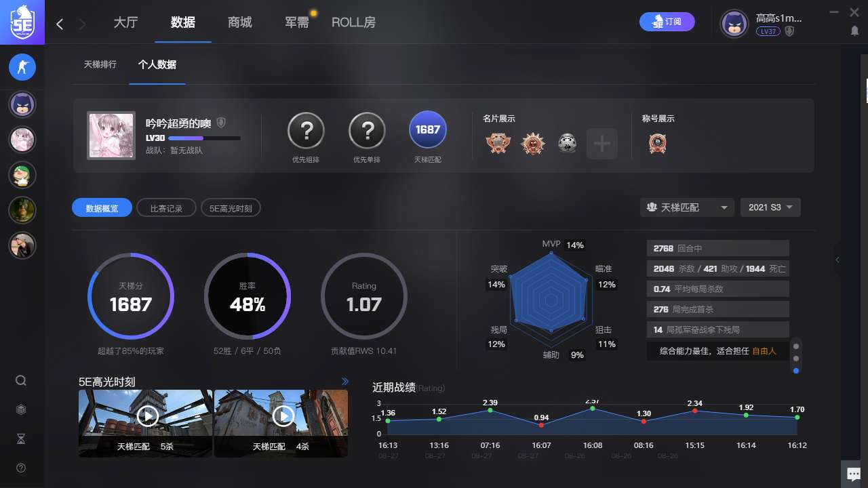Expand 5E高光时刻 with double-arrow icon
The height and width of the screenshot is (488, 868).
point(344,382)
